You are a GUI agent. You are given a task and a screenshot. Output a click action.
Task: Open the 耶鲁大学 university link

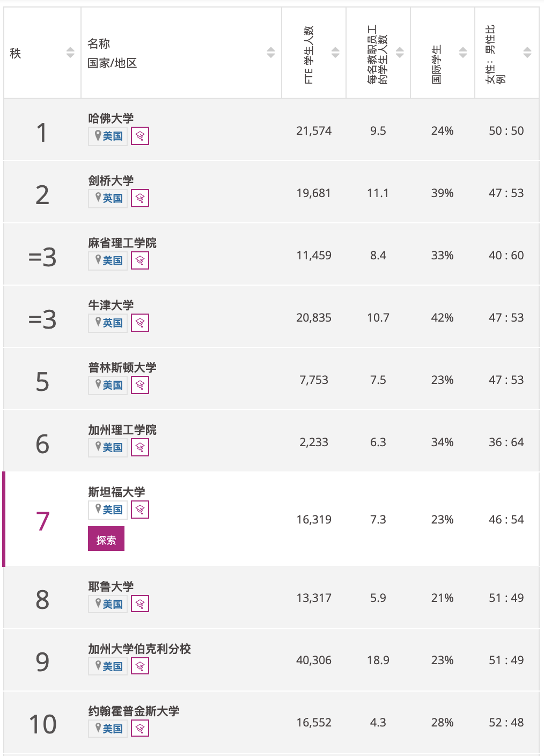111,586
